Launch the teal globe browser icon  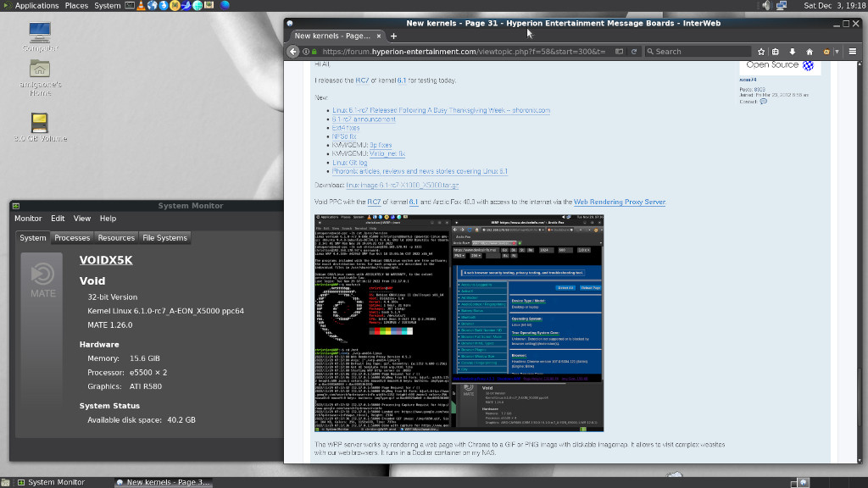[x=198, y=6]
